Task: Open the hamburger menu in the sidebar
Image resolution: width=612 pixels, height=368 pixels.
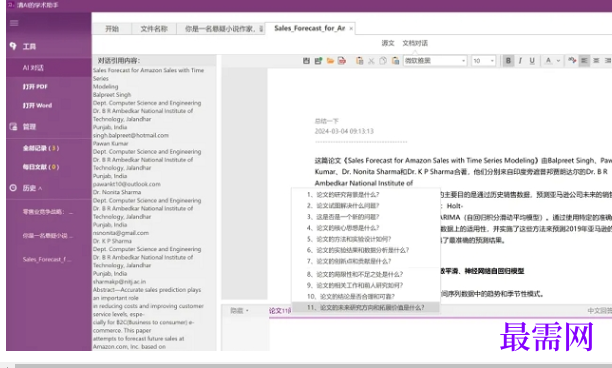Action: pyautogui.click(x=14, y=23)
